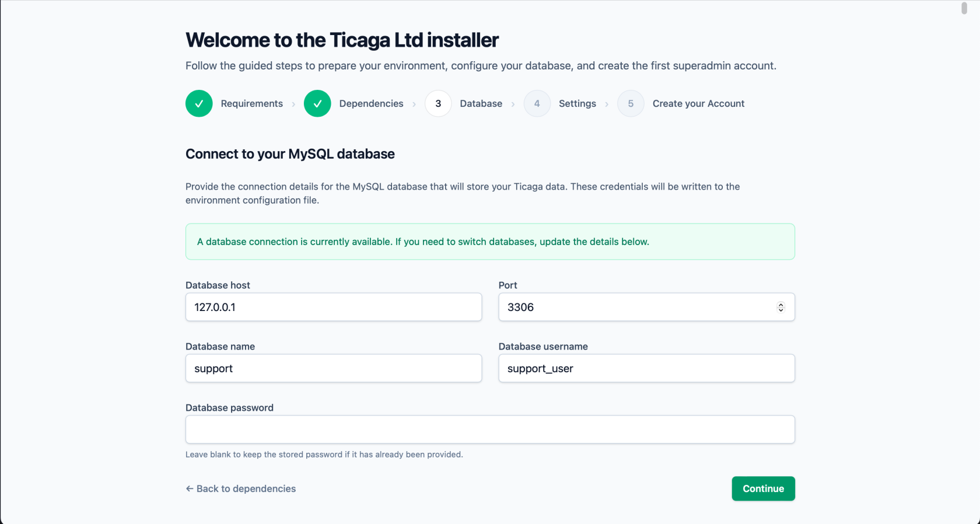Click into the Port input field
This screenshot has height=524, width=980.
[636, 307]
